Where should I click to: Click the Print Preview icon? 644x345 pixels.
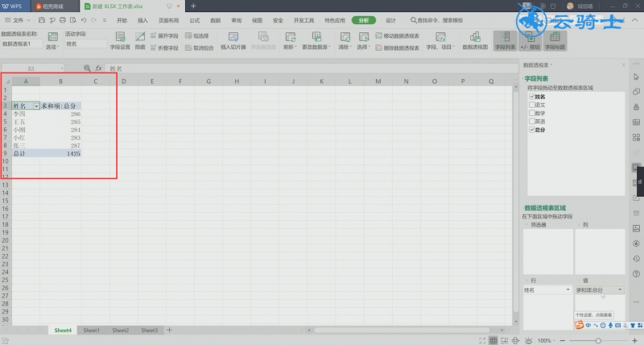(73, 19)
